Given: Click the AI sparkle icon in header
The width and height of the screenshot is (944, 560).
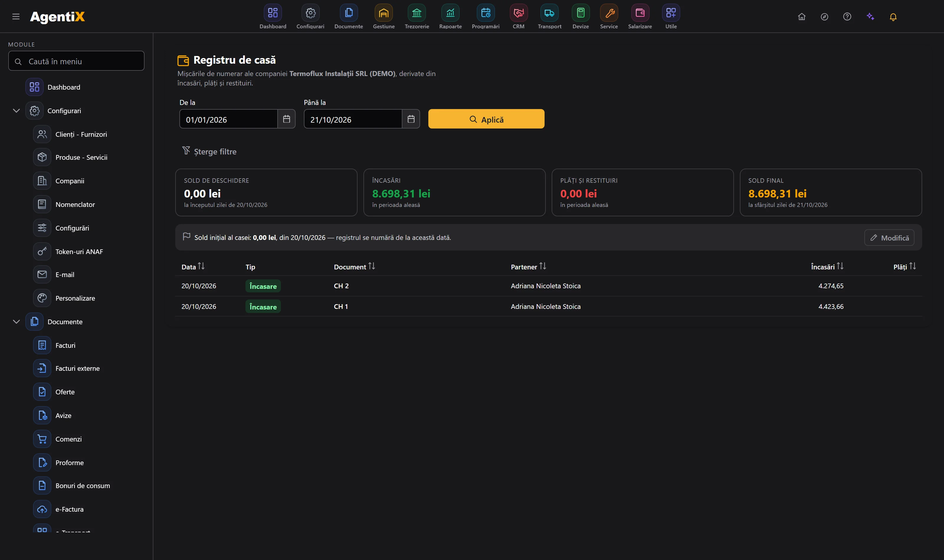Looking at the screenshot, I should pos(870,17).
